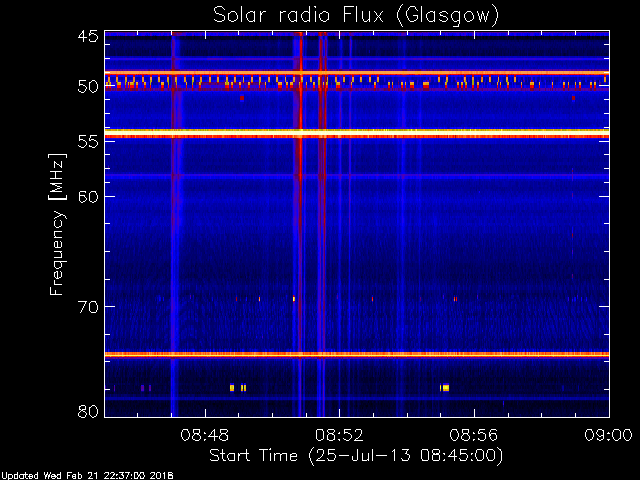Click the red vertical streak near 08:50:50
640x480 pixels.
[300, 224]
